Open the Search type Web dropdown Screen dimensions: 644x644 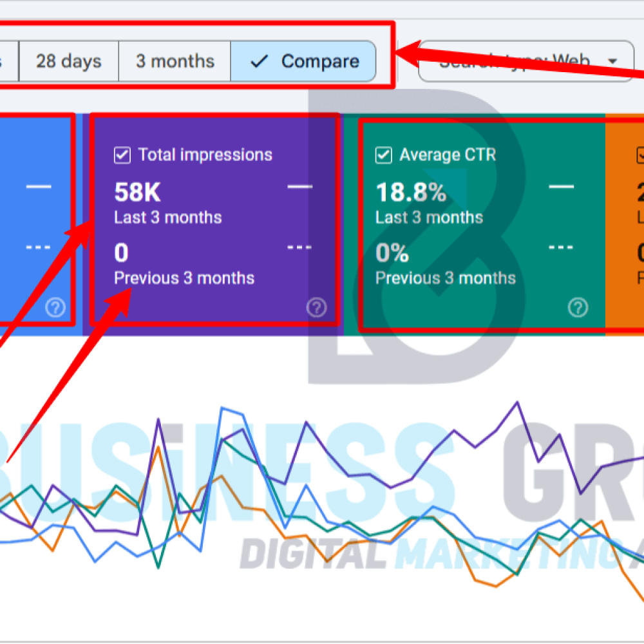pyautogui.click(x=526, y=61)
